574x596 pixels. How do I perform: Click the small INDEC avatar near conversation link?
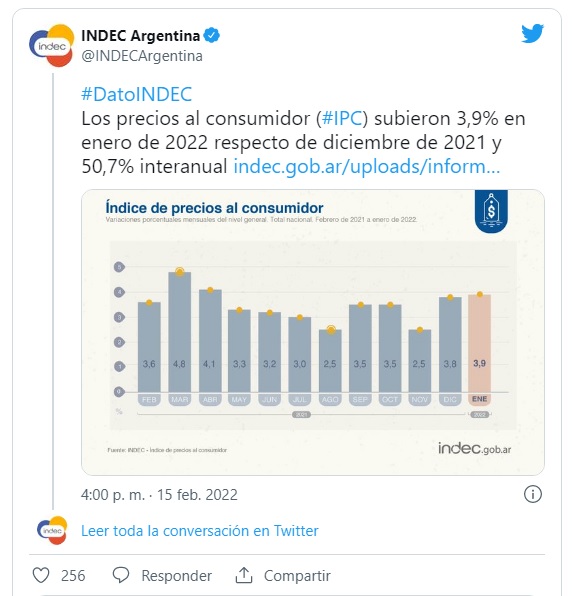click(x=52, y=530)
